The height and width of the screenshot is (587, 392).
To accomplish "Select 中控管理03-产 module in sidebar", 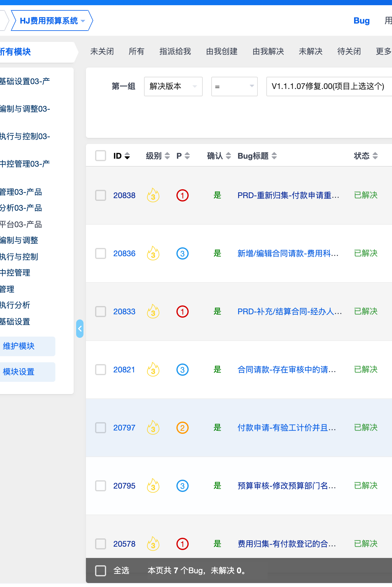I will pyautogui.click(x=25, y=164).
